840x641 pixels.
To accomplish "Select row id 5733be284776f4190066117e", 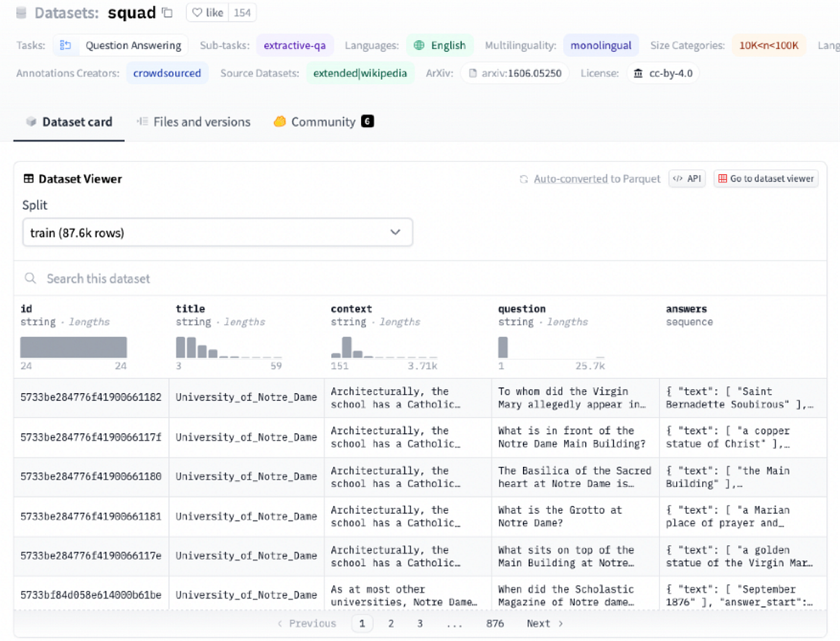I will [x=91, y=556].
